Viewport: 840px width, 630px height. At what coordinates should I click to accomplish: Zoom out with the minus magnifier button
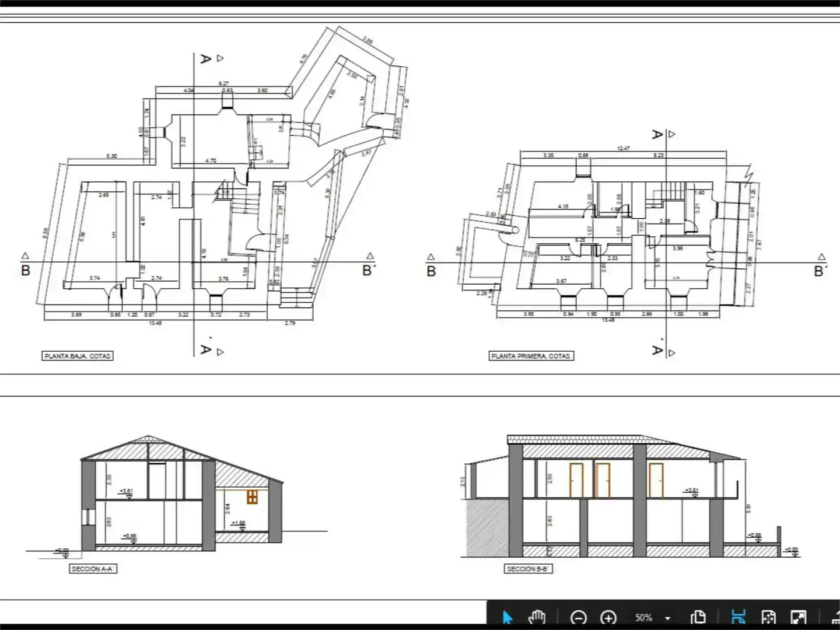(x=578, y=618)
